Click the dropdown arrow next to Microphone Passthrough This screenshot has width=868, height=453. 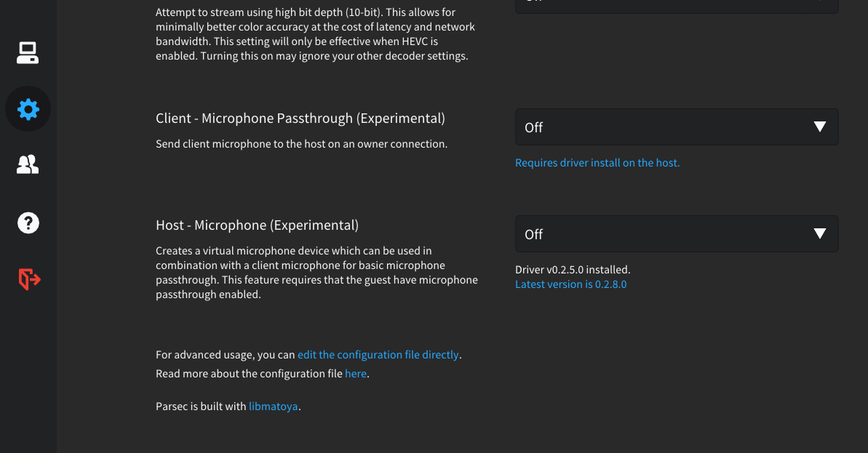[x=819, y=127]
